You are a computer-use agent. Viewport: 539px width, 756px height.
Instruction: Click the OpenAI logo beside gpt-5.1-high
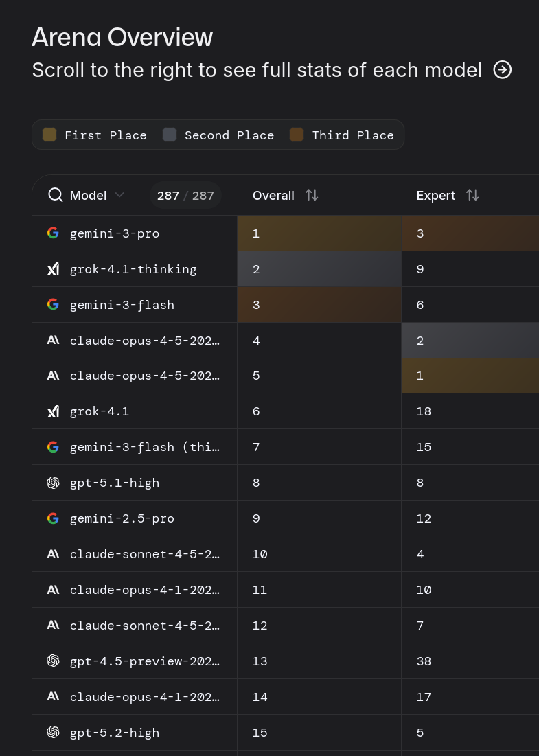[x=53, y=483]
